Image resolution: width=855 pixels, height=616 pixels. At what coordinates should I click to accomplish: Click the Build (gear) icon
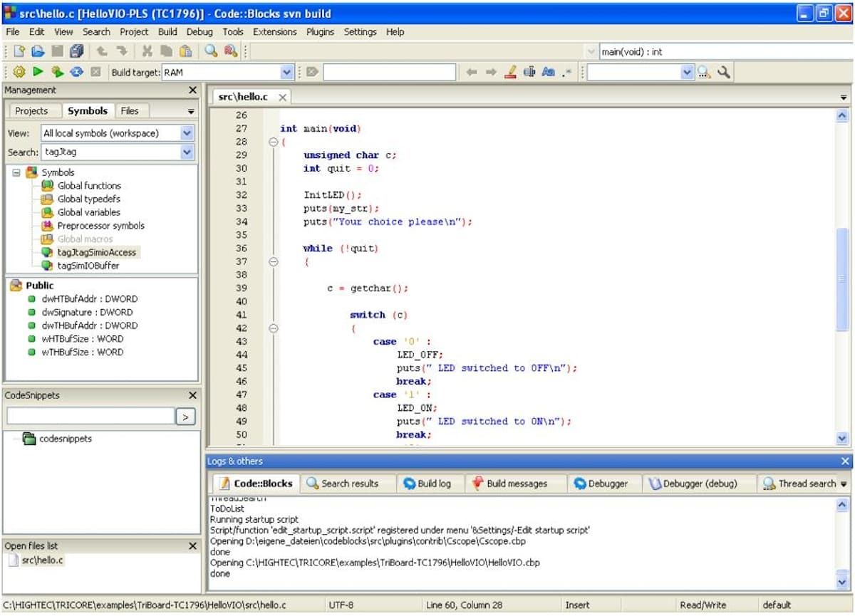point(19,72)
